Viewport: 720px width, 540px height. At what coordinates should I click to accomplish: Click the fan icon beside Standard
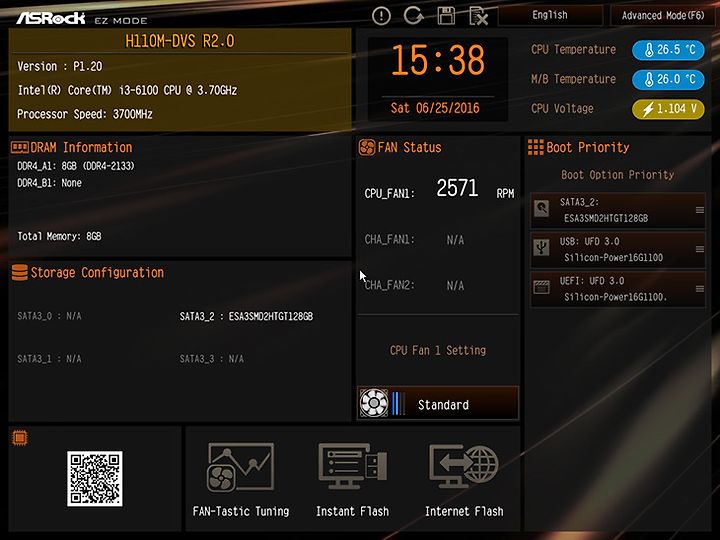pos(374,403)
